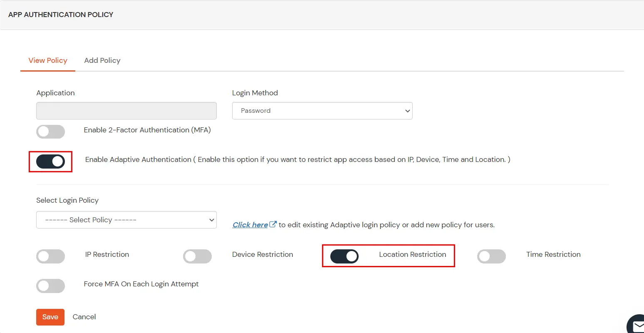
Task: Switch to the Add Policy tab
Action: [102, 60]
